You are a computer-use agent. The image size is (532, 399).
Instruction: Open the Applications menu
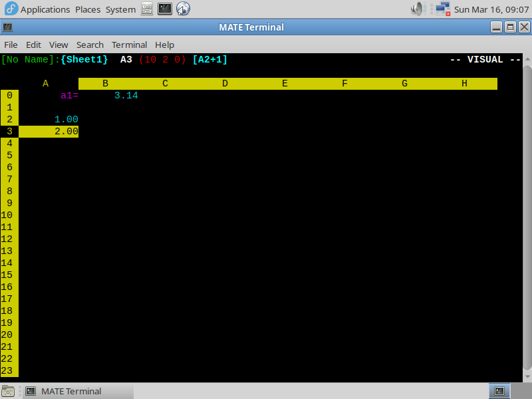click(x=45, y=9)
